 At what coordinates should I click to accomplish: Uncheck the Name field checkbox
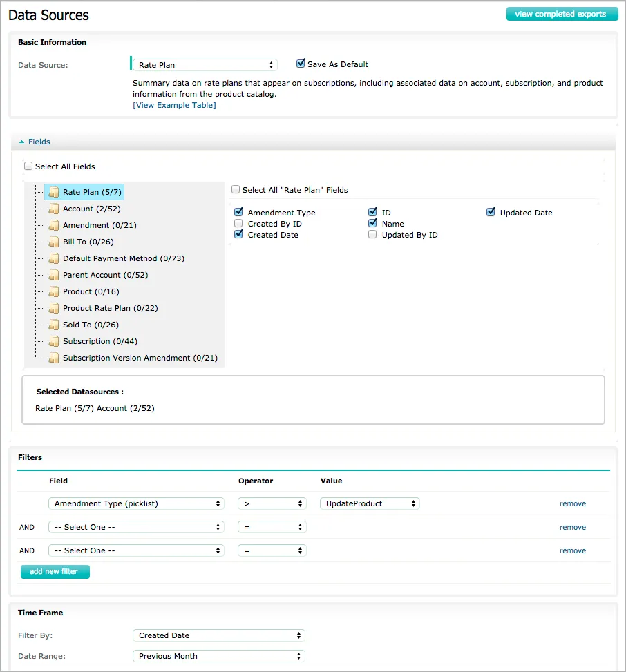[x=372, y=223]
